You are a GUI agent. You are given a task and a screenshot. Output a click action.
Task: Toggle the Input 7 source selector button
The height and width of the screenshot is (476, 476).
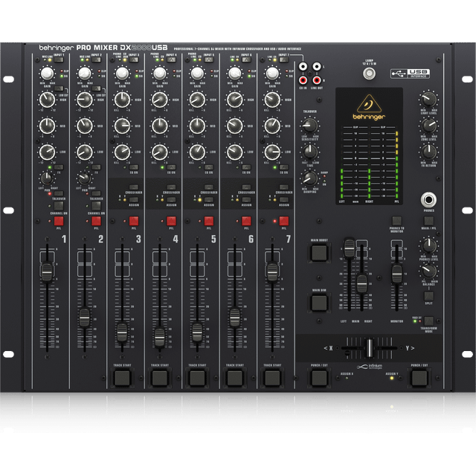coord(284,59)
